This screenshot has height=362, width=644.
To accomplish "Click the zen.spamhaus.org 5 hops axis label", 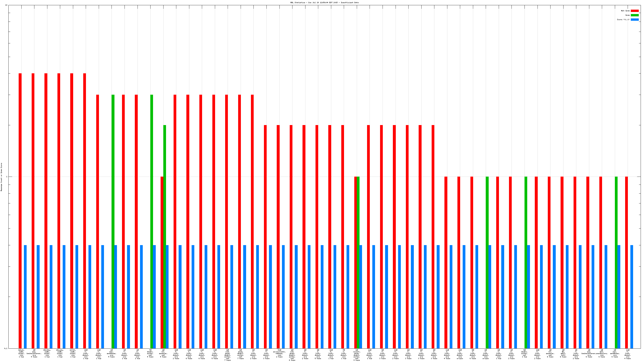I will coord(112,353).
